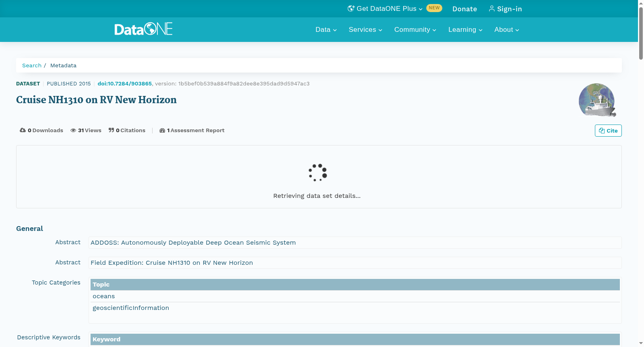
Task: Click the dataset title 'Cruise NH1310 on RV New Horizon'
Action: coord(96,100)
